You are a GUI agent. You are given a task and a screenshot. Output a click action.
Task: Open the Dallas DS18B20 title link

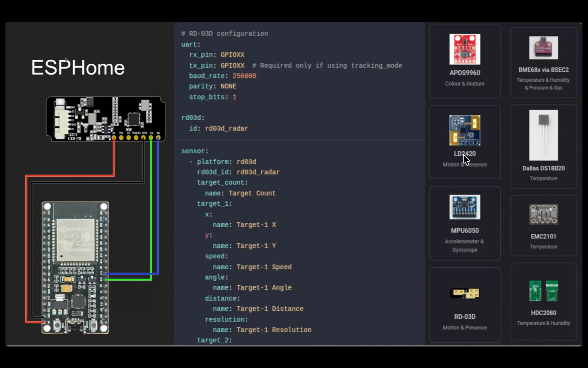point(544,168)
